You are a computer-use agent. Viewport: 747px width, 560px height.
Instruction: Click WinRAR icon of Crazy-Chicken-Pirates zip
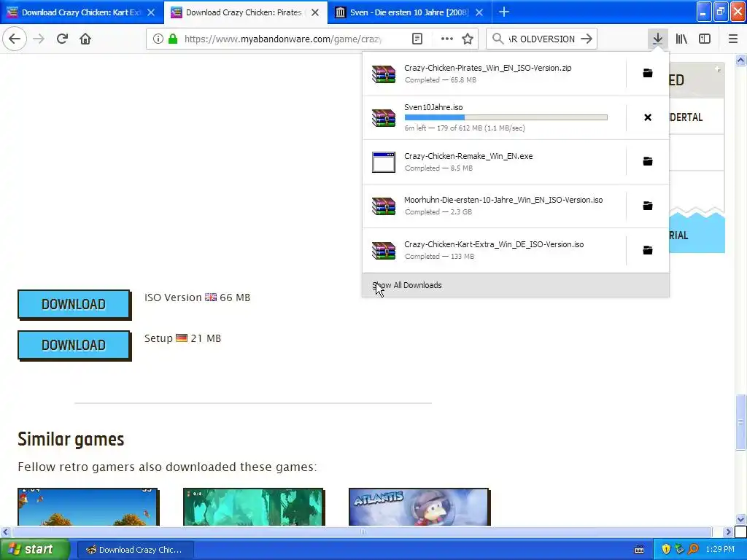384,74
